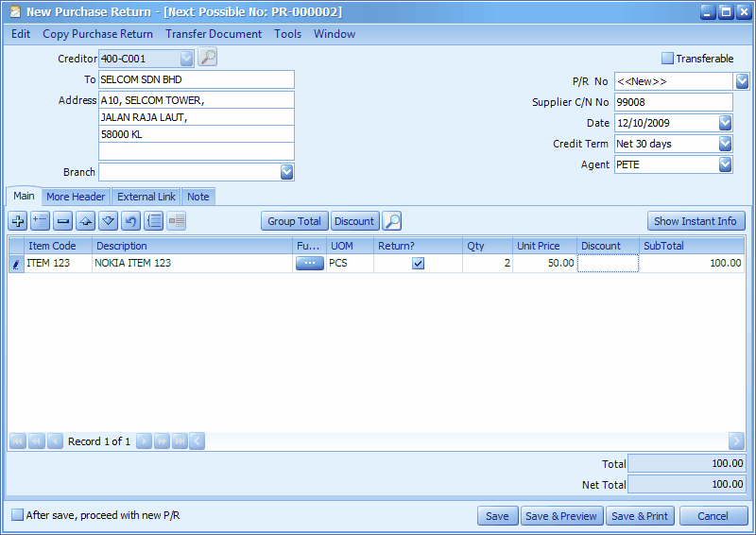
Task: Click the search magnifier next to Creditor
Action: coord(208,58)
